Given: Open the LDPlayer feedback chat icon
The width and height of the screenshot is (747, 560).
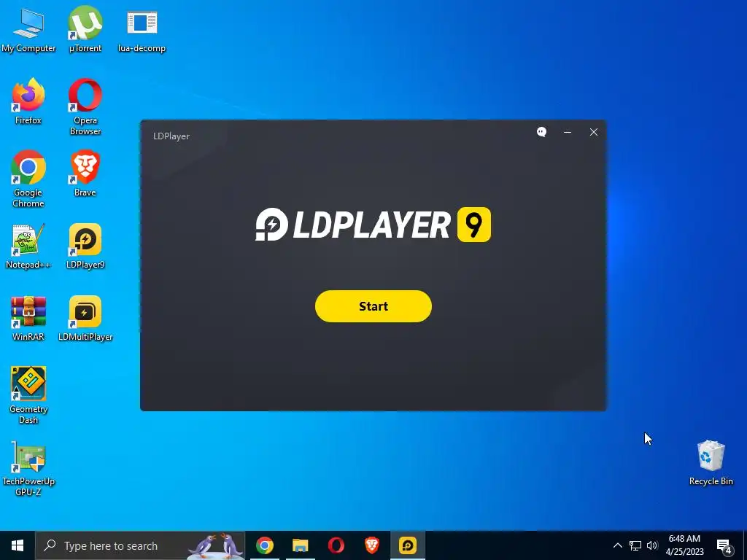Looking at the screenshot, I should click(541, 132).
